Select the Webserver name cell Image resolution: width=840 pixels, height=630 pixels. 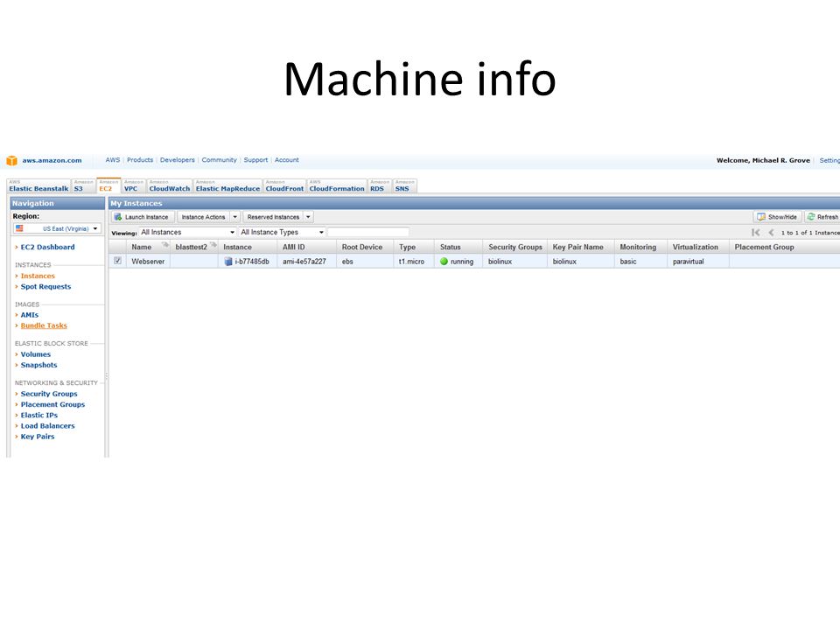[x=149, y=262]
